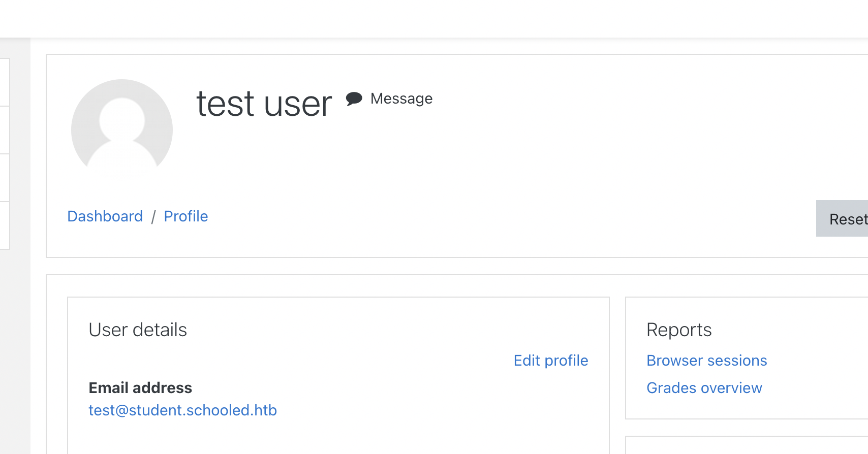Click the Email address label
This screenshot has width=868, height=454.
point(140,388)
